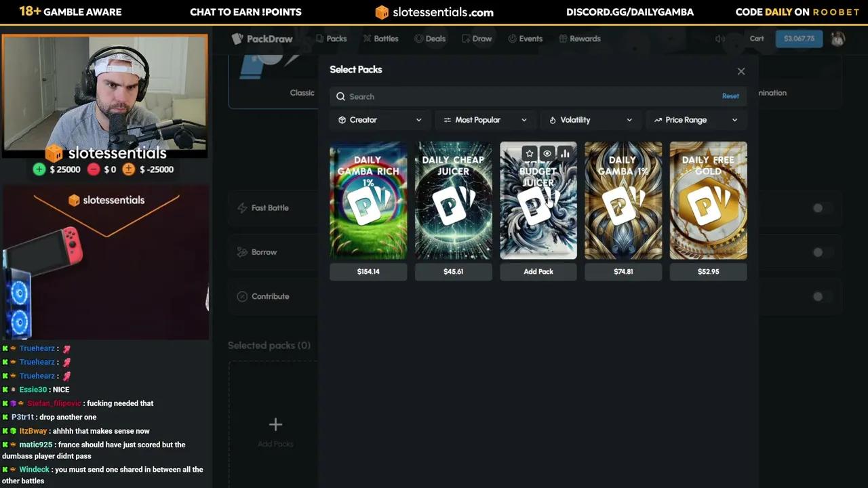
Task: Click the trend icon in Price Range dropdown
Action: (658, 120)
